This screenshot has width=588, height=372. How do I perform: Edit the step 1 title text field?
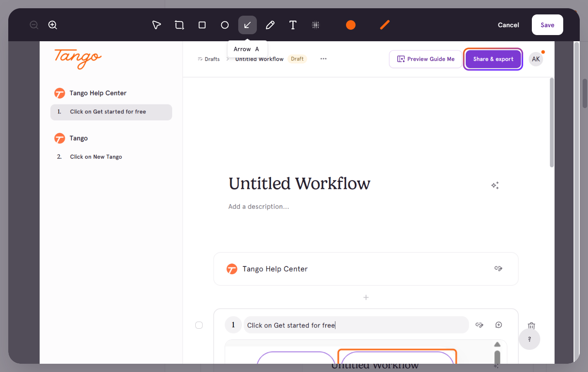(x=356, y=325)
